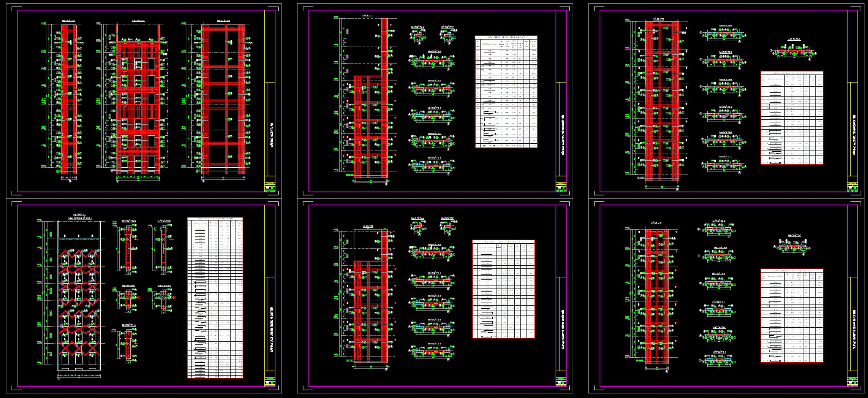Select MẶT CẮT 4-4 title on VÁCH VT1 sheet
This screenshot has width=868, height=398.
[x=434, y=81]
